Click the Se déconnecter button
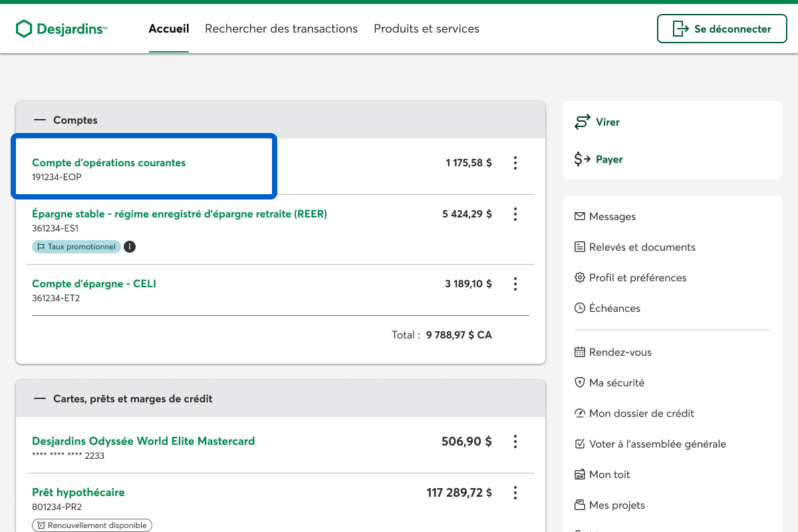Viewport: 798px width, 532px height. [x=722, y=29]
